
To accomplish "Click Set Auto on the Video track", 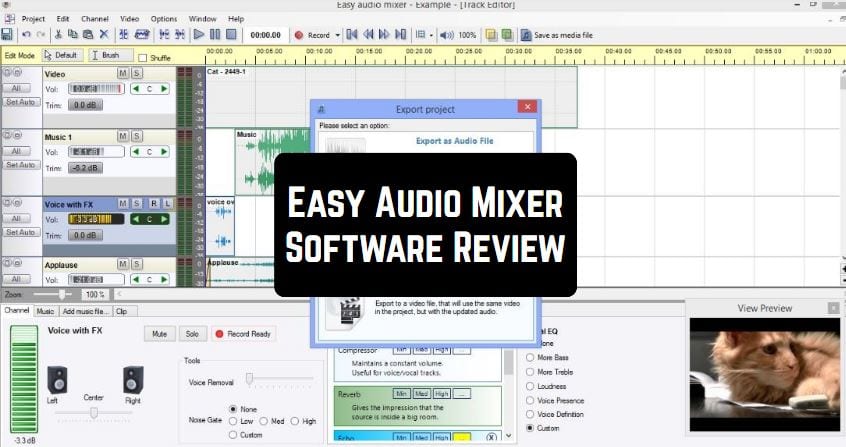I will tap(21, 101).
